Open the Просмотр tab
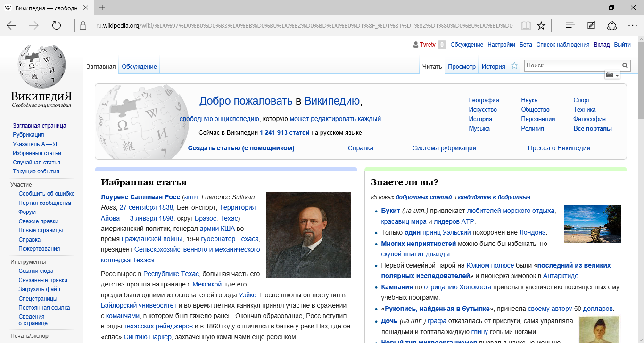This screenshot has height=343, width=644. coord(462,66)
